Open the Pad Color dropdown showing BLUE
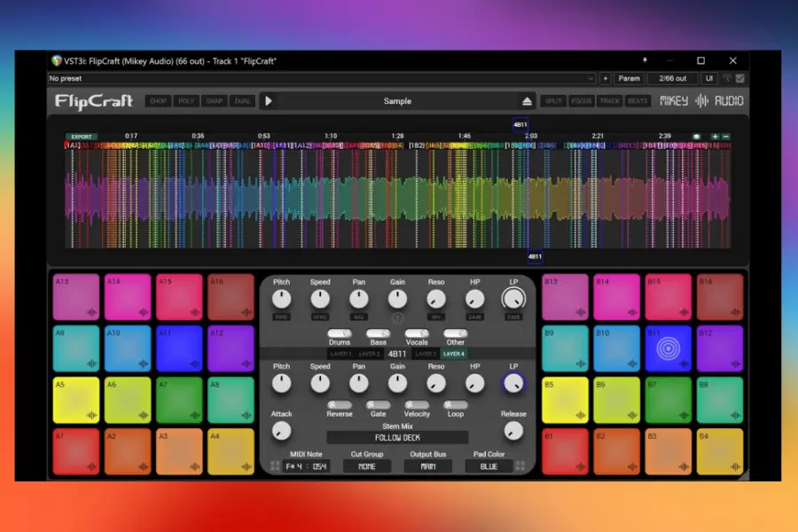Image resolution: width=798 pixels, height=532 pixels. coord(489,465)
